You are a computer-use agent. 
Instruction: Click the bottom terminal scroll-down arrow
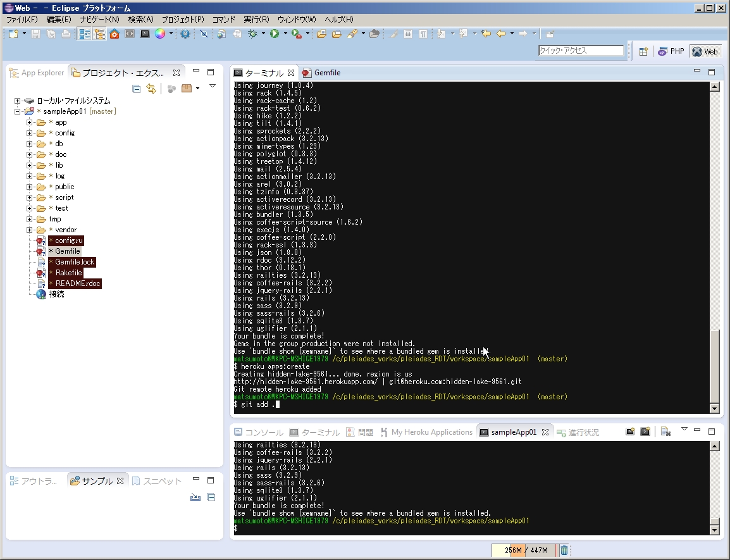click(714, 530)
